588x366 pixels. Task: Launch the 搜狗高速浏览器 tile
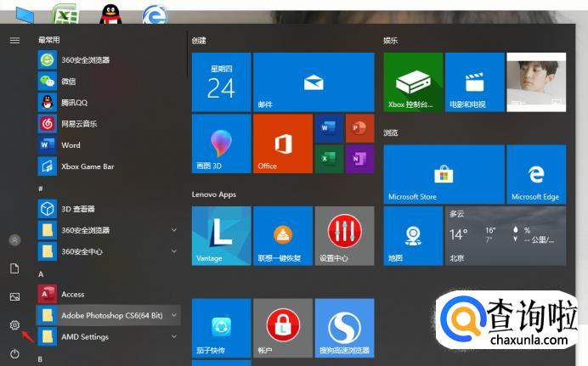click(344, 328)
